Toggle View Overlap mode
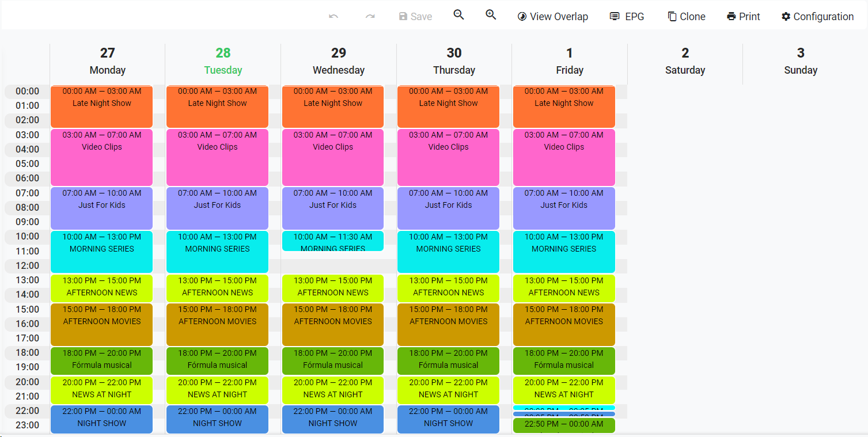Viewport: 868px width, 437px height. tap(552, 17)
